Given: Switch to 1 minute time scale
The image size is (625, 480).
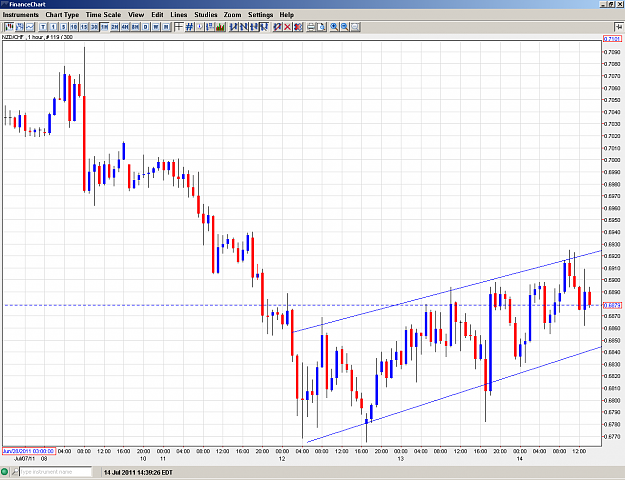Looking at the screenshot, I should [x=53, y=27].
